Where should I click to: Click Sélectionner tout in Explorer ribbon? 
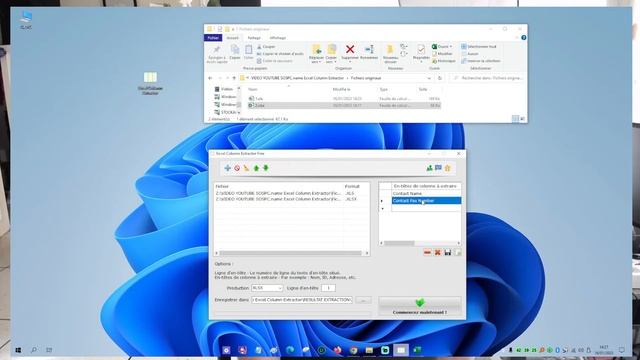(479, 47)
